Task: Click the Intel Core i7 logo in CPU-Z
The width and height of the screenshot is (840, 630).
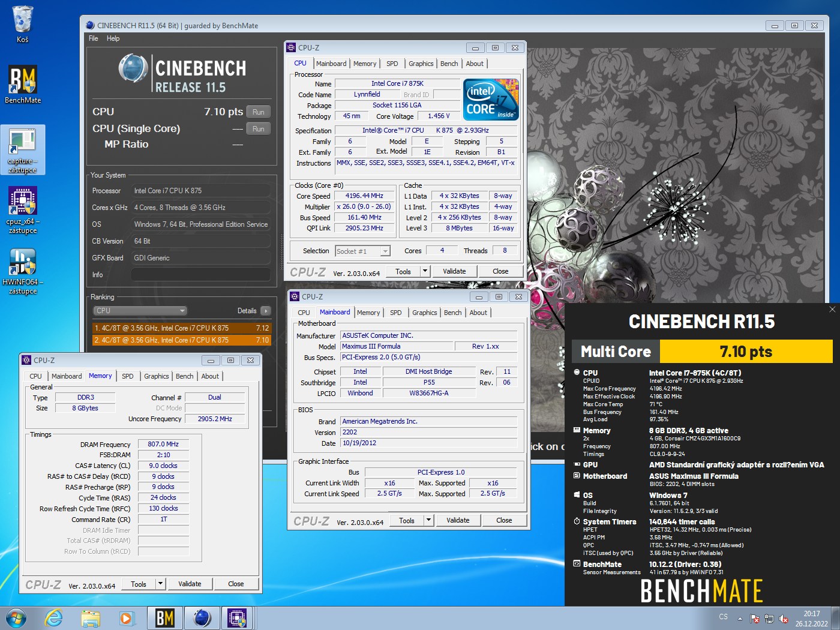Action: click(491, 100)
